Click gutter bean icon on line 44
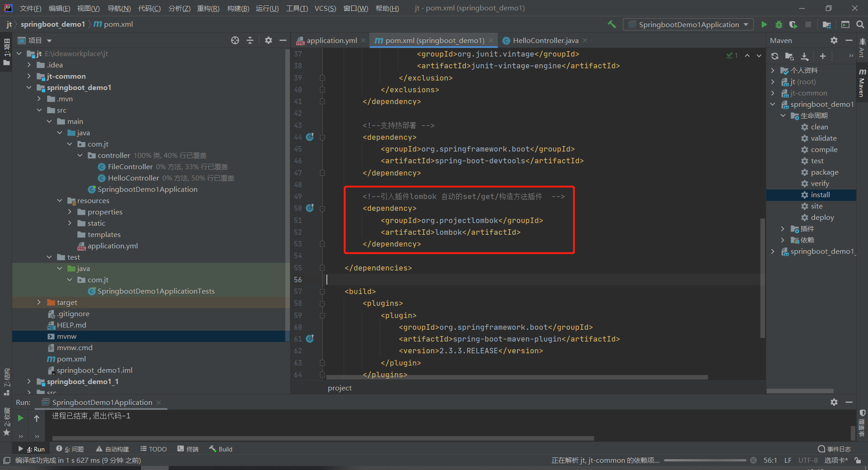This screenshot has width=868, height=470. tap(310, 137)
